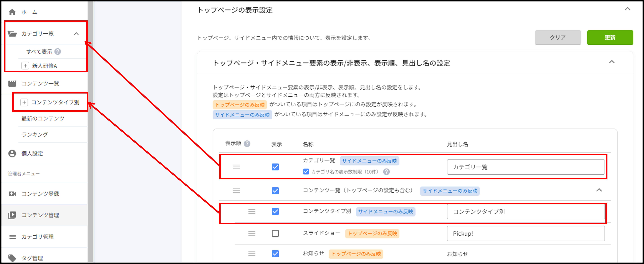Click the クリア button

tap(558, 38)
